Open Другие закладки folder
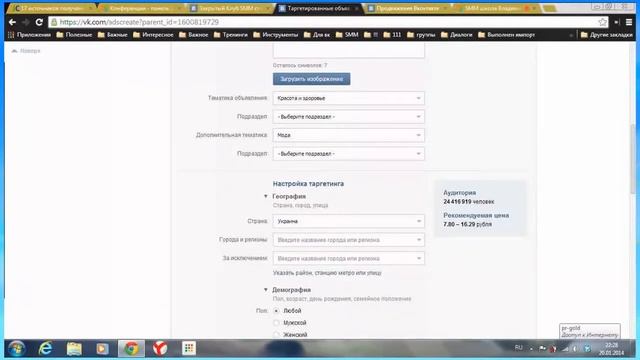 pyautogui.click(x=607, y=35)
